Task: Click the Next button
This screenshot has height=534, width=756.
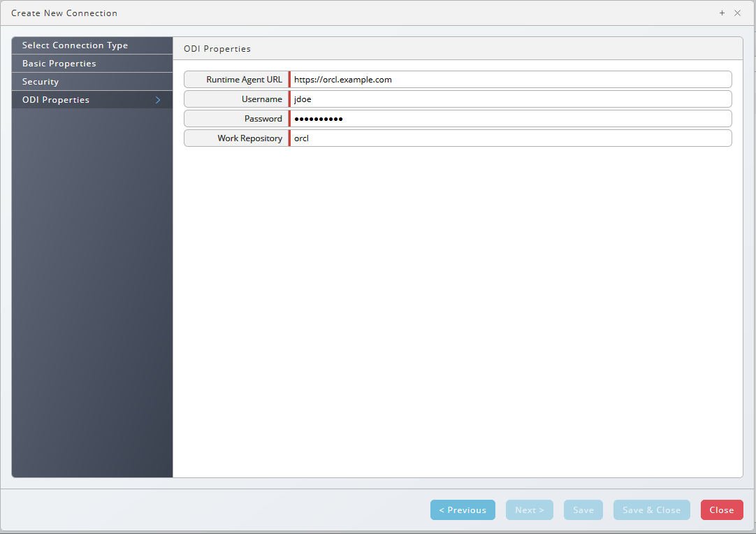Action: point(530,510)
